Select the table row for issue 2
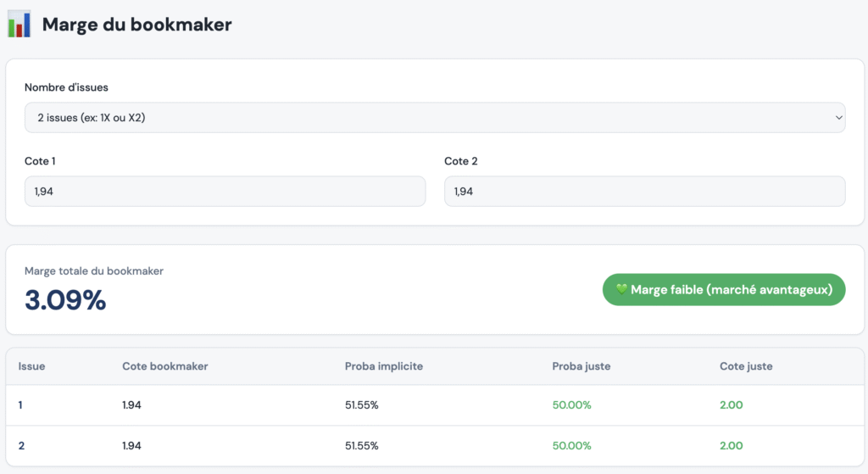Image resolution: width=868 pixels, height=474 pixels. pos(434,446)
